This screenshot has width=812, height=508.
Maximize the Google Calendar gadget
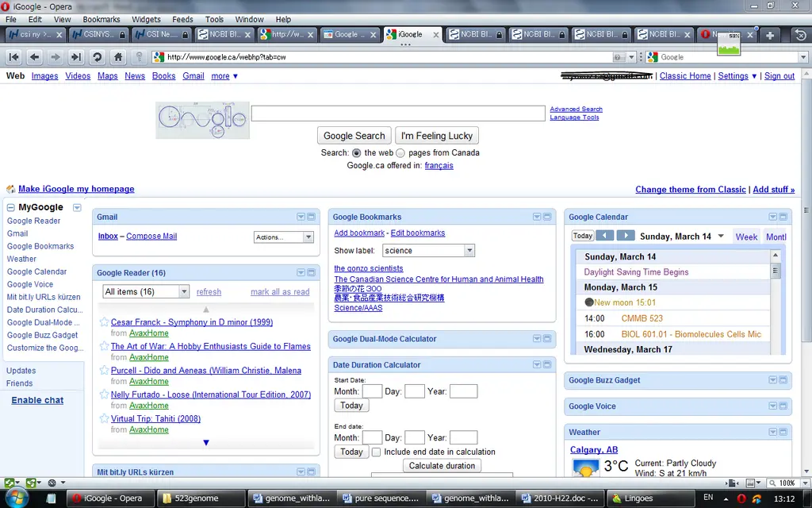coord(783,217)
